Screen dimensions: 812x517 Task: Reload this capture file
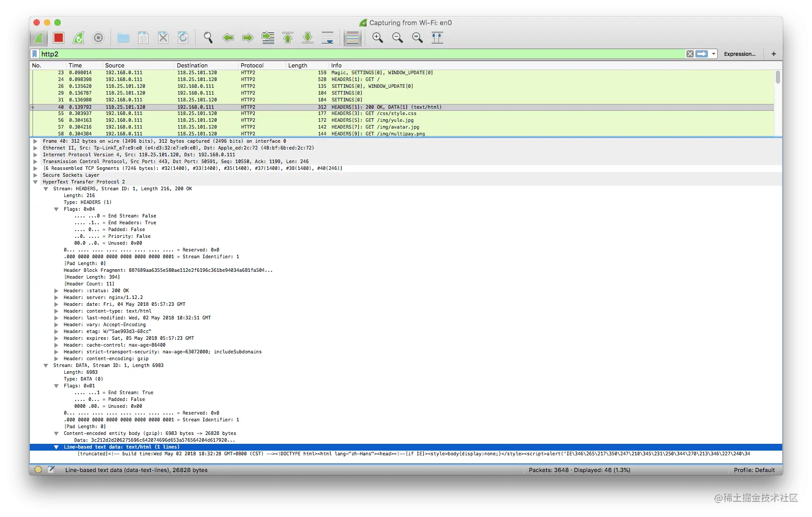pos(183,38)
